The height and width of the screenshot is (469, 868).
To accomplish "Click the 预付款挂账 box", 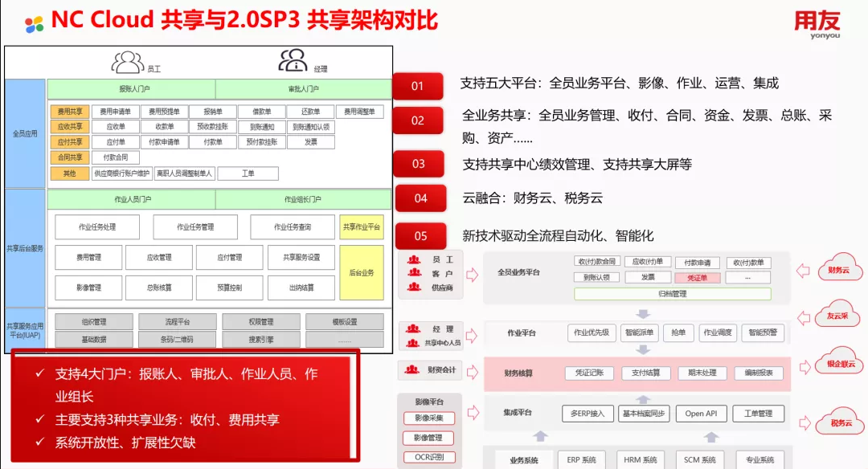I will (262, 142).
